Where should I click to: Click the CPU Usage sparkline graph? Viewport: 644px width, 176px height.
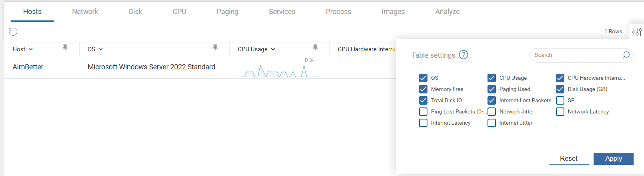pos(279,71)
